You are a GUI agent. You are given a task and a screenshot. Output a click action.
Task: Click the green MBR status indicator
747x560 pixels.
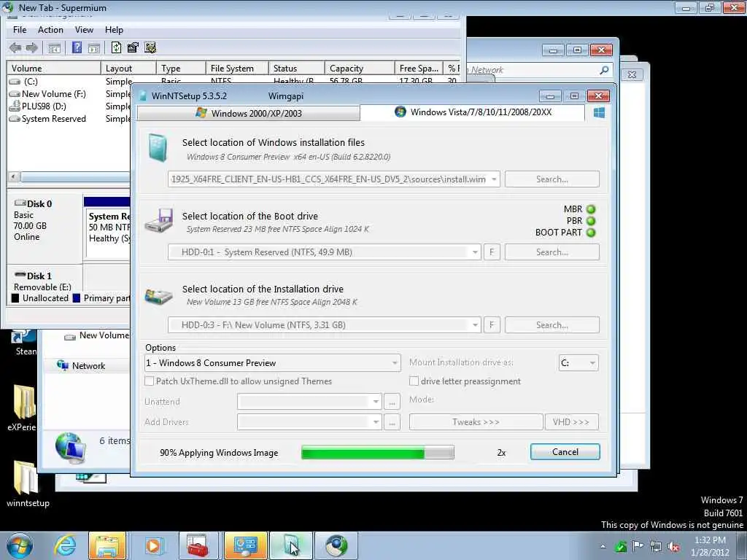click(x=591, y=209)
